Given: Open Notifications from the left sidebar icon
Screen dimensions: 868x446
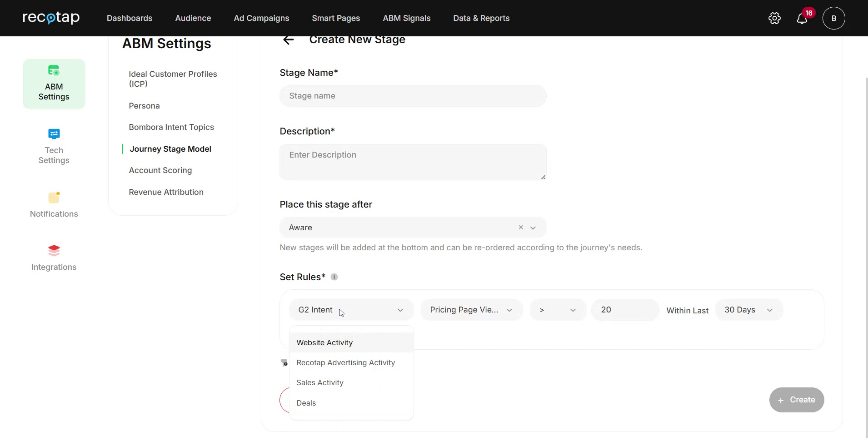Looking at the screenshot, I should click(x=54, y=204).
